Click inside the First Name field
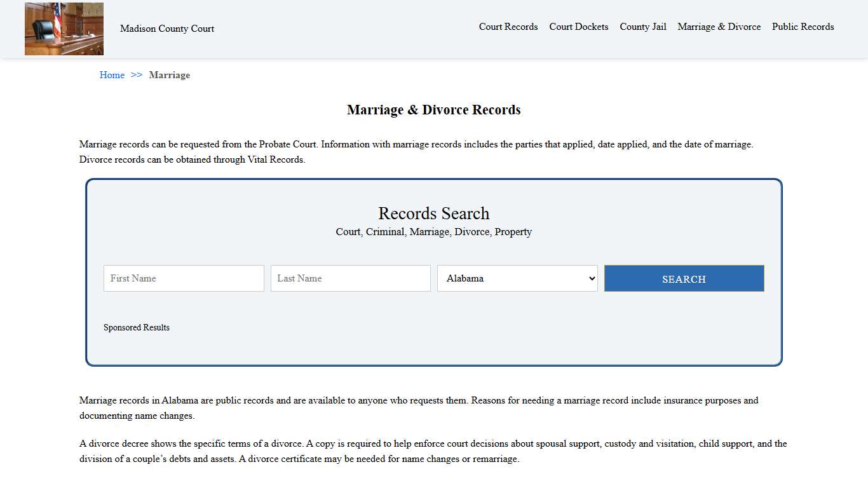 (x=183, y=278)
